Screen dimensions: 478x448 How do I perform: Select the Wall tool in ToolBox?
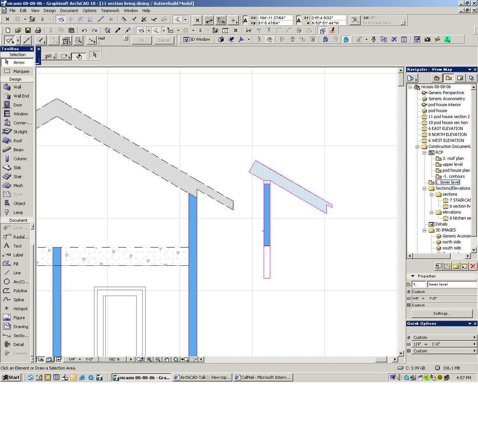(17, 87)
